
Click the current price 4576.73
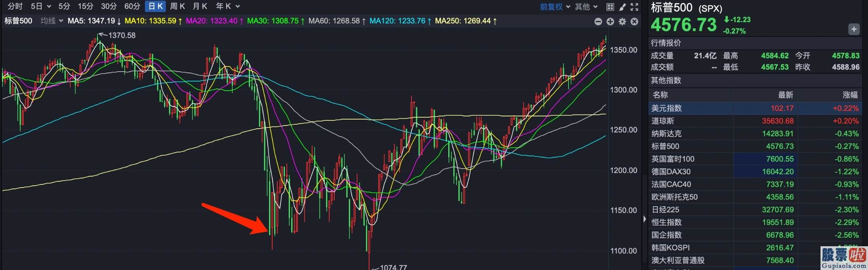click(x=684, y=25)
